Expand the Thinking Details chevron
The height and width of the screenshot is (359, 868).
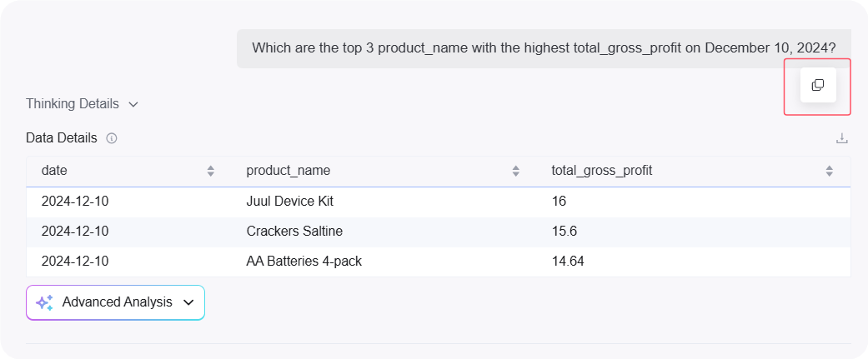(x=133, y=105)
